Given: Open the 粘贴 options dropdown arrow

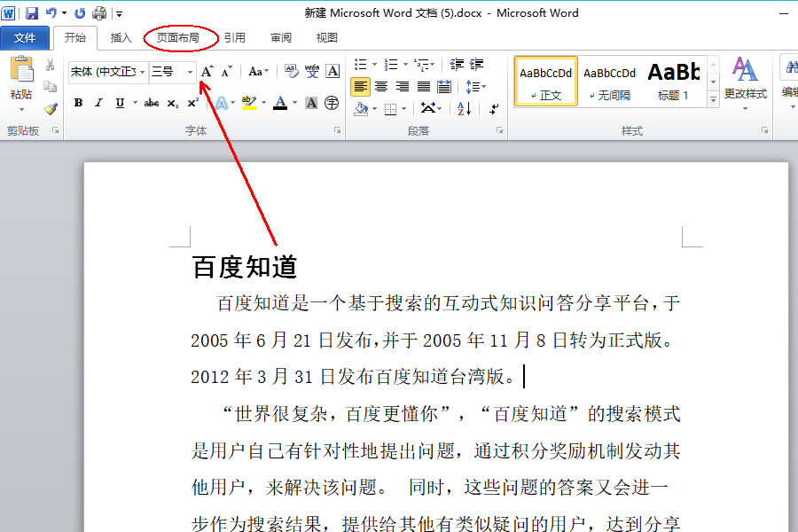Looking at the screenshot, I should [x=22, y=110].
